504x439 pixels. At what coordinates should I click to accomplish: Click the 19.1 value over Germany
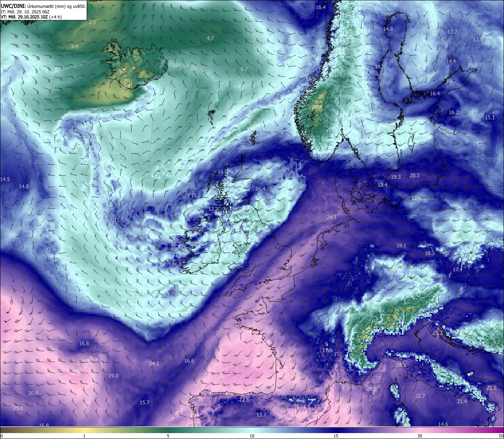pos(401,246)
